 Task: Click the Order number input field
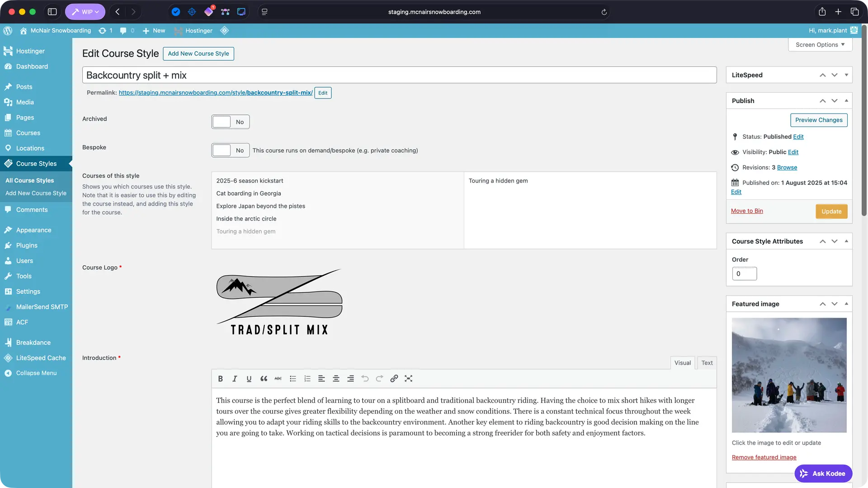click(x=744, y=274)
